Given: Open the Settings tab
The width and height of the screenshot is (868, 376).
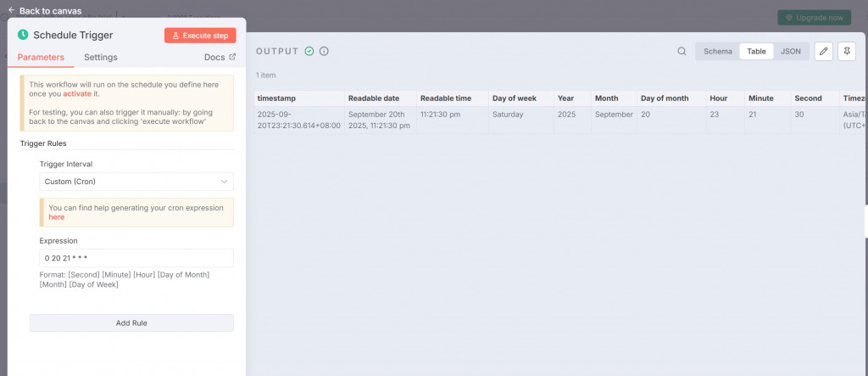Looking at the screenshot, I should [x=101, y=57].
